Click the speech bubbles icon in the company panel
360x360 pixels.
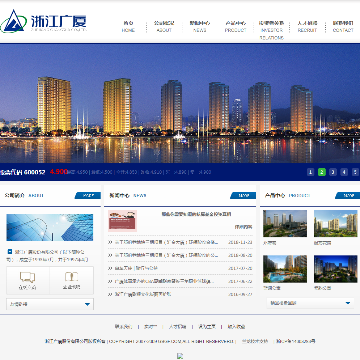click(x=28, y=277)
